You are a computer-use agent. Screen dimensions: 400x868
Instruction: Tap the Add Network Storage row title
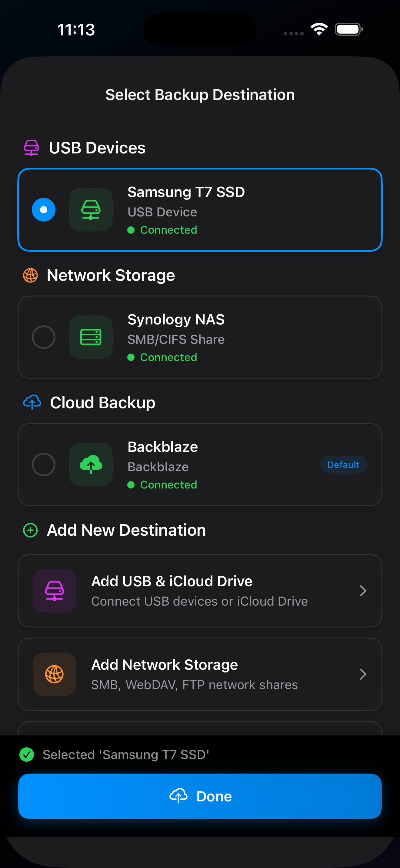click(165, 665)
